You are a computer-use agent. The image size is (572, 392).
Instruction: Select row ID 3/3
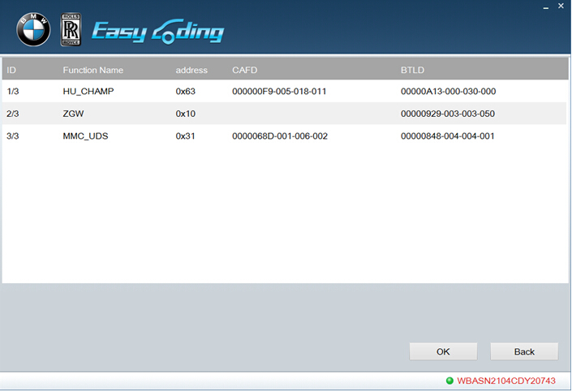[x=13, y=136]
